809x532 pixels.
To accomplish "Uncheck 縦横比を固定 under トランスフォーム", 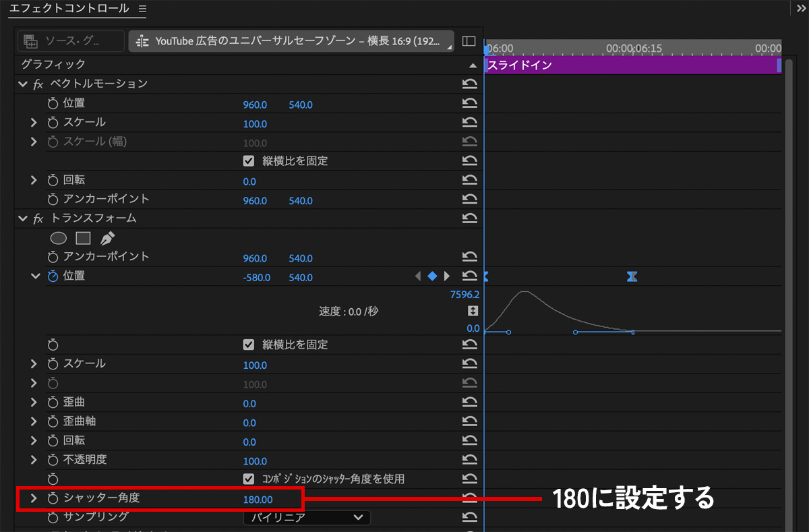I will [249, 345].
